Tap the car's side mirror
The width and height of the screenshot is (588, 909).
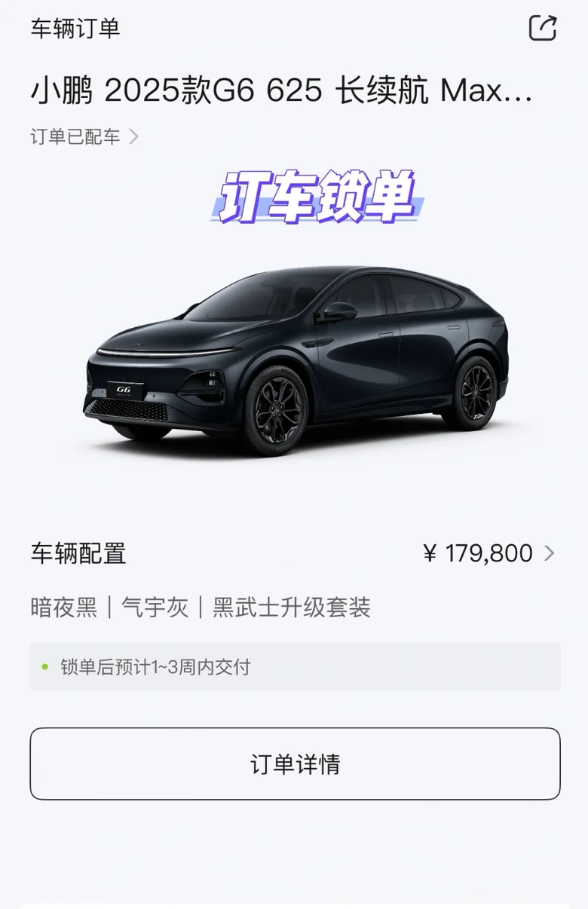(x=338, y=311)
